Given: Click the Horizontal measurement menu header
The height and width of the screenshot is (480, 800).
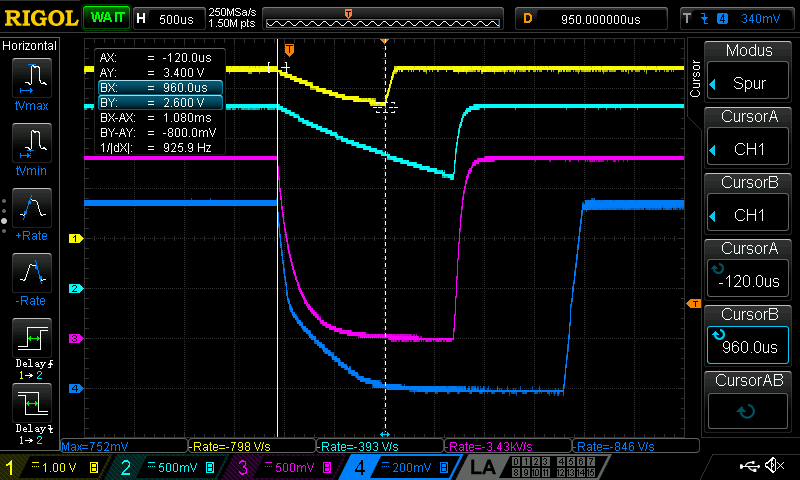Looking at the screenshot, I should (x=30, y=45).
